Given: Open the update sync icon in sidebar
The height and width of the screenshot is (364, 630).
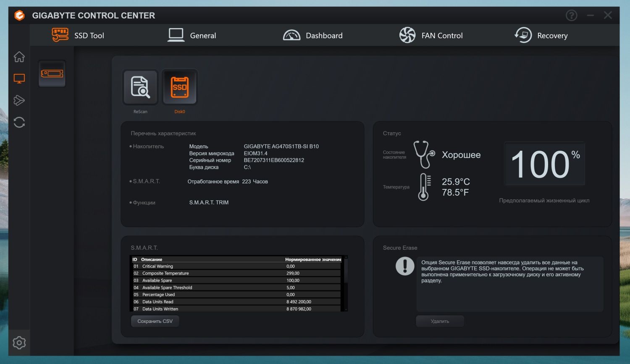Looking at the screenshot, I should [19, 122].
